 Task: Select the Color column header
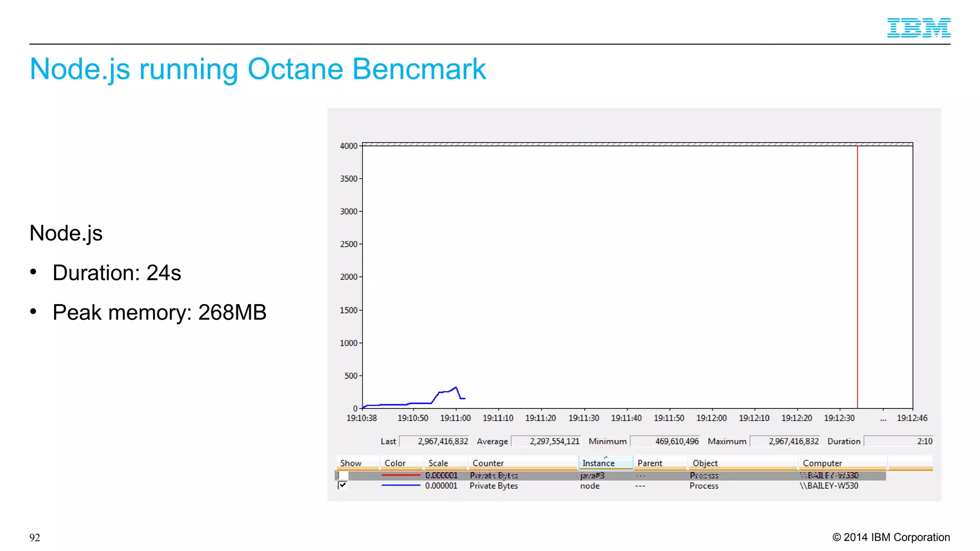[x=401, y=463]
